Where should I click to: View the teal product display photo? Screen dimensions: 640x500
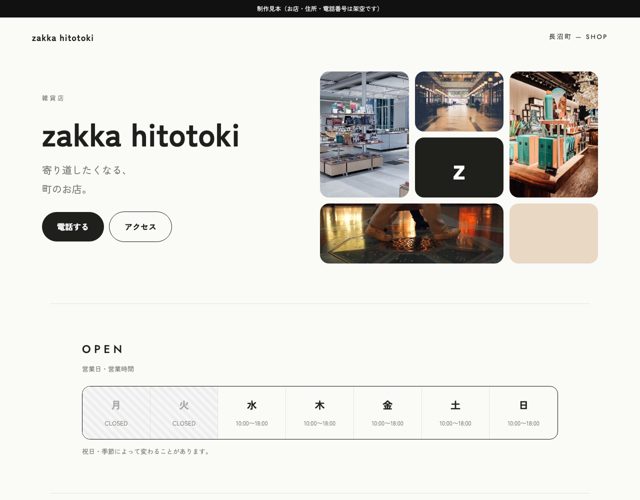[553, 134]
